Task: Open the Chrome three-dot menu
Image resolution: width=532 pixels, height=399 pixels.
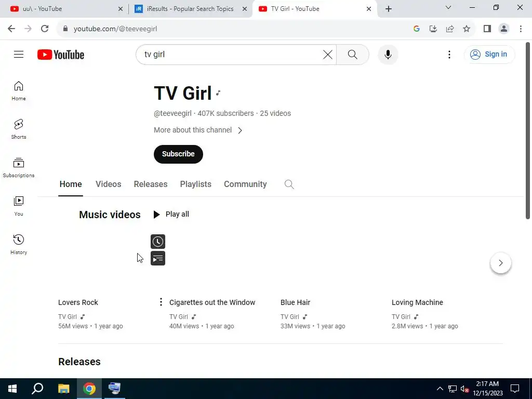Action: 521,29
